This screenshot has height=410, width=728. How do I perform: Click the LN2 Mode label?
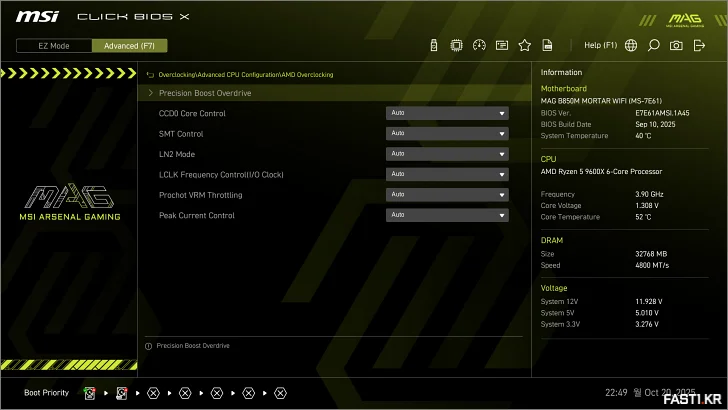point(177,154)
